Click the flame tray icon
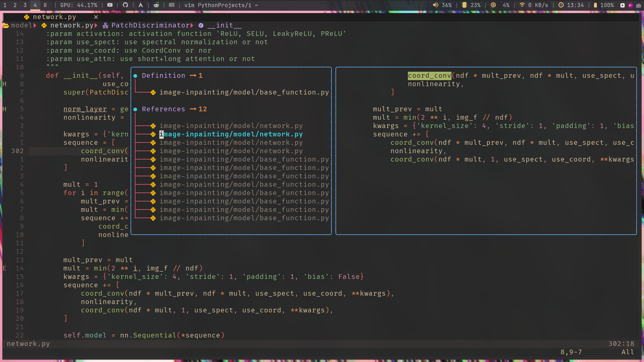644x362 pixels. (631, 5)
